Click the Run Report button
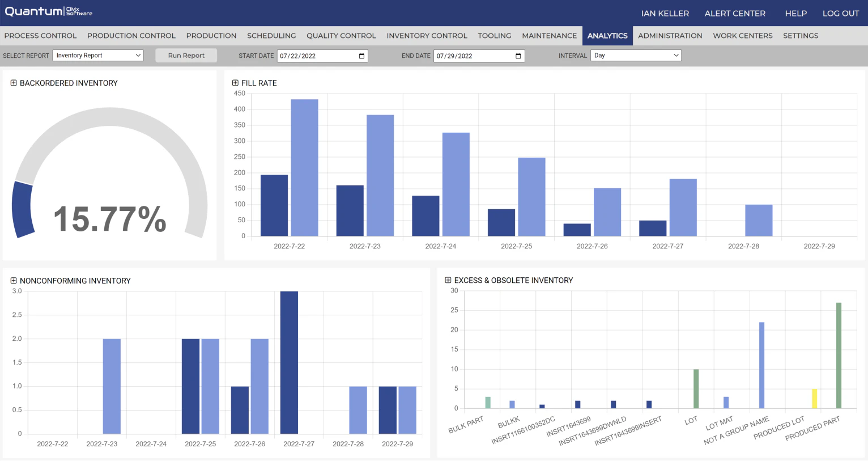Image resolution: width=868 pixels, height=461 pixels. coord(186,55)
